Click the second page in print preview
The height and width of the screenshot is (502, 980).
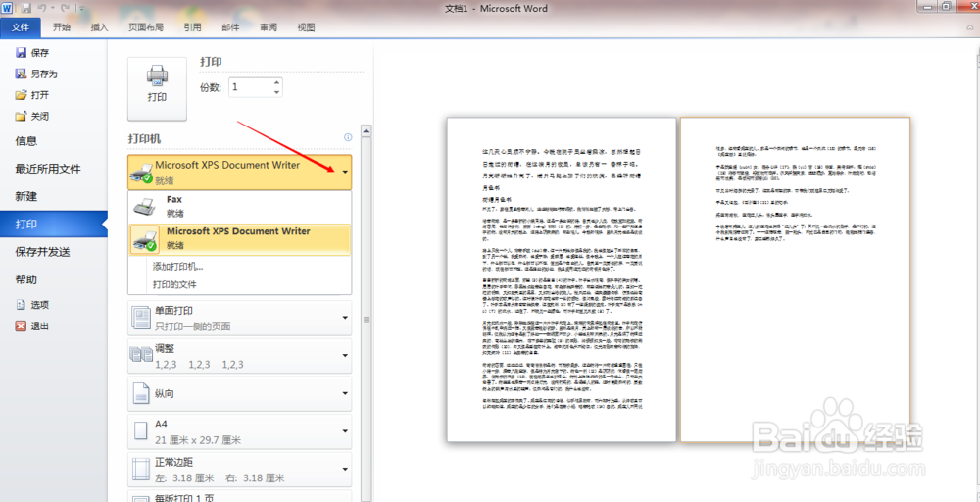(x=795, y=279)
